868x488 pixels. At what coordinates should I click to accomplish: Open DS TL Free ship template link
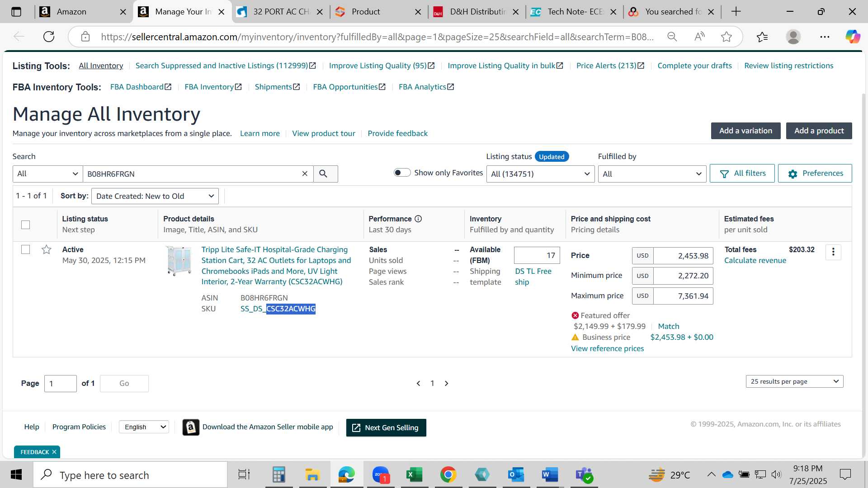tap(533, 277)
